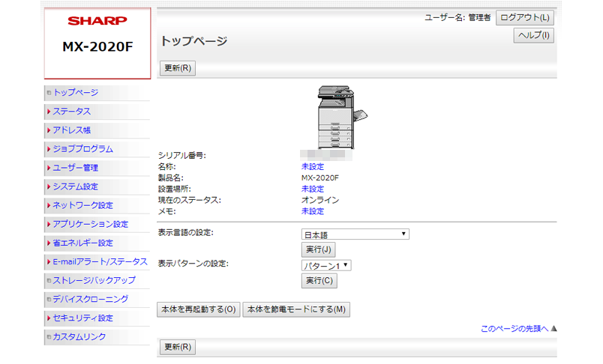Click the SHARP MX-2020F logo
Image resolution: width=603 pixels, height=364 pixels.
pos(97,34)
